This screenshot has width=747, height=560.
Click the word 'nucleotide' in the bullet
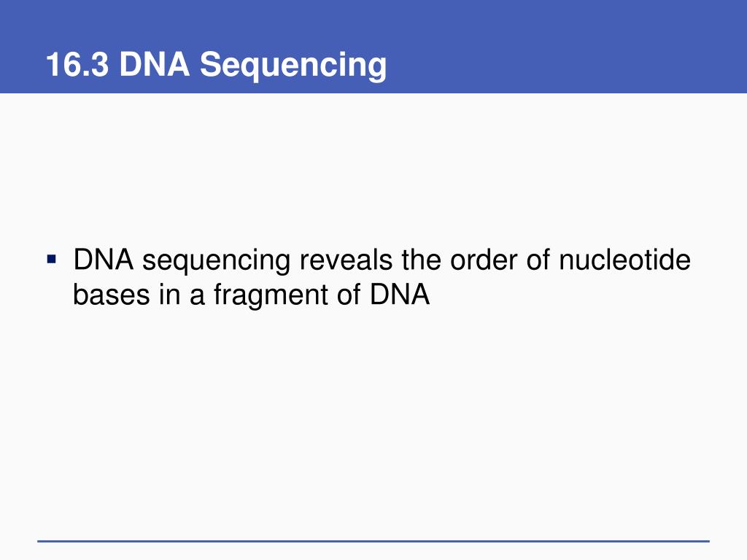coord(624,260)
